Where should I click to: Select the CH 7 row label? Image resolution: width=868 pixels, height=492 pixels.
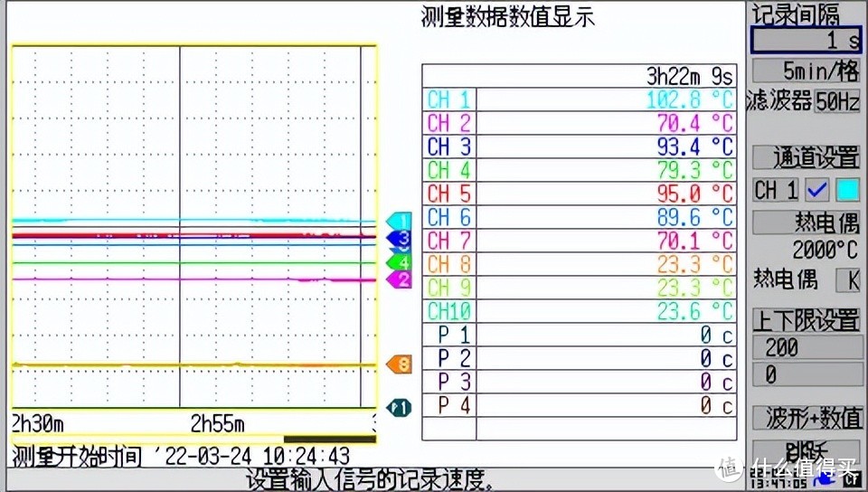449,241
